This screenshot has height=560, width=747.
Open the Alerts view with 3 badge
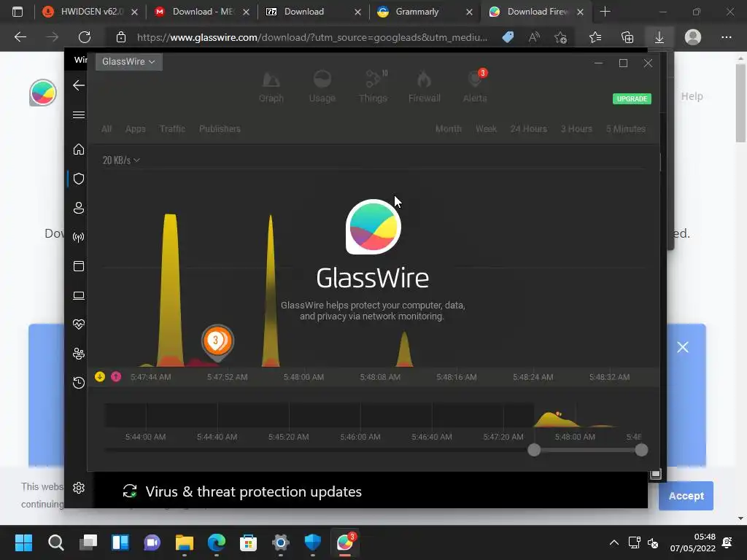pos(475,87)
